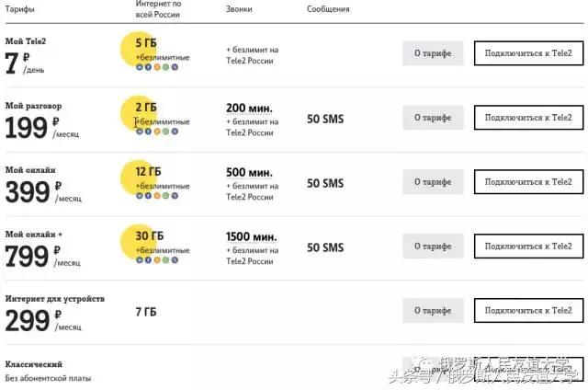Click purple Viber icon in the 5 ГБ row
The width and height of the screenshot is (588, 390).
click(x=175, y=66)
